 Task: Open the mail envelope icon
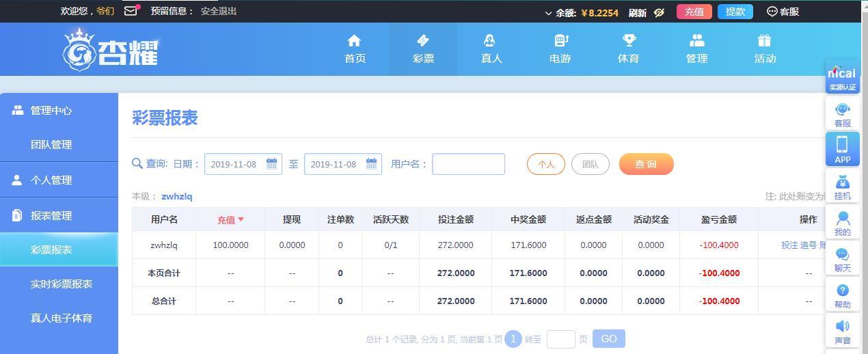[131, 11]
